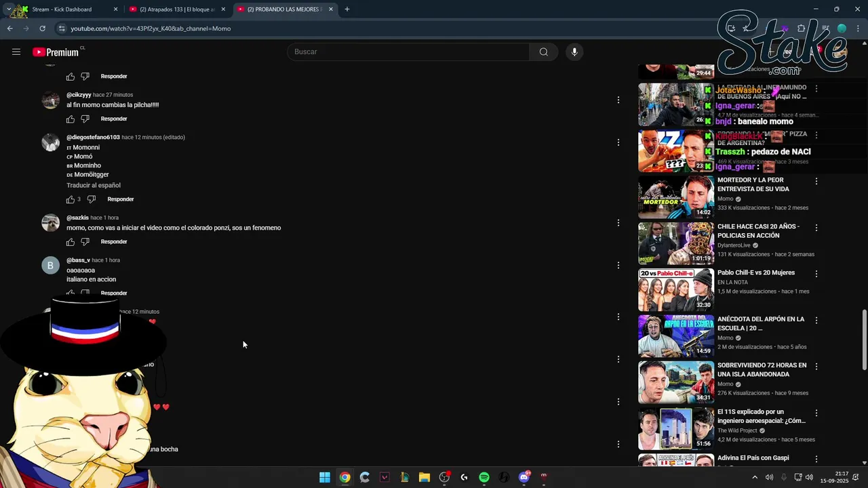
Task: Open the YouTube guide hamburger menu
Action: tap(16, 52)
